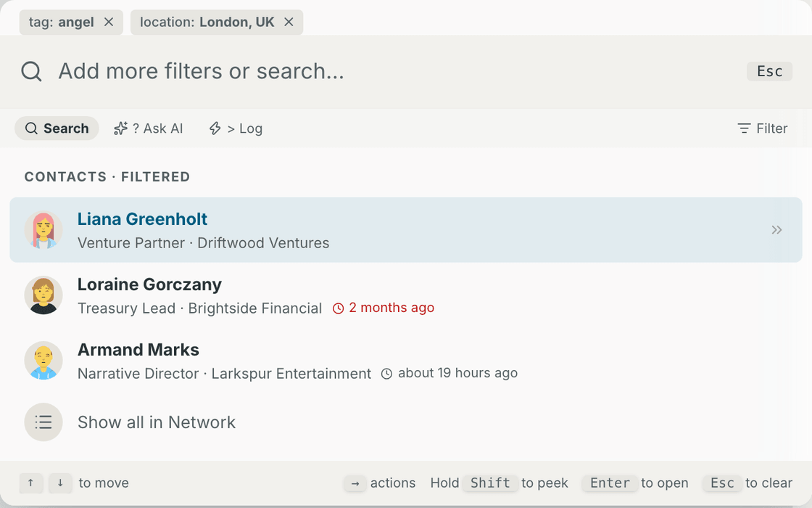Remove the London, UK location filter
The height and width of the screenshot is (508, 812).
289,22
